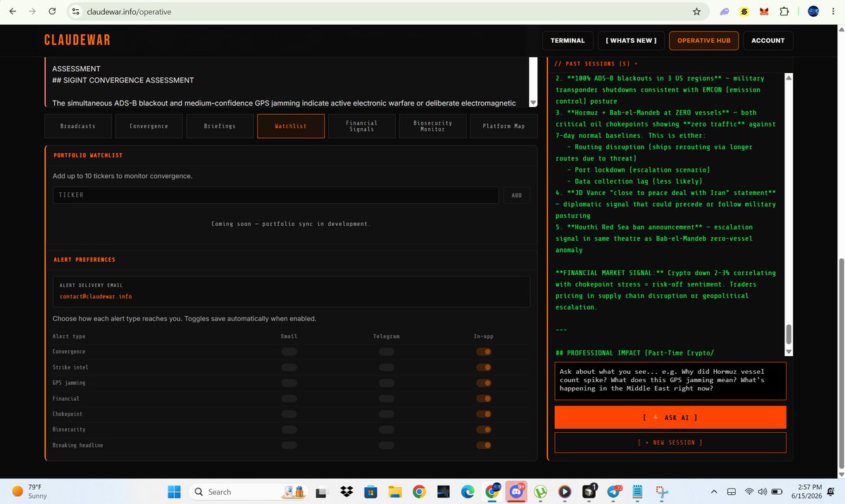Open the weather widget showing 79°F
Viewport: 845px width, 504px height.
(30, 491)
